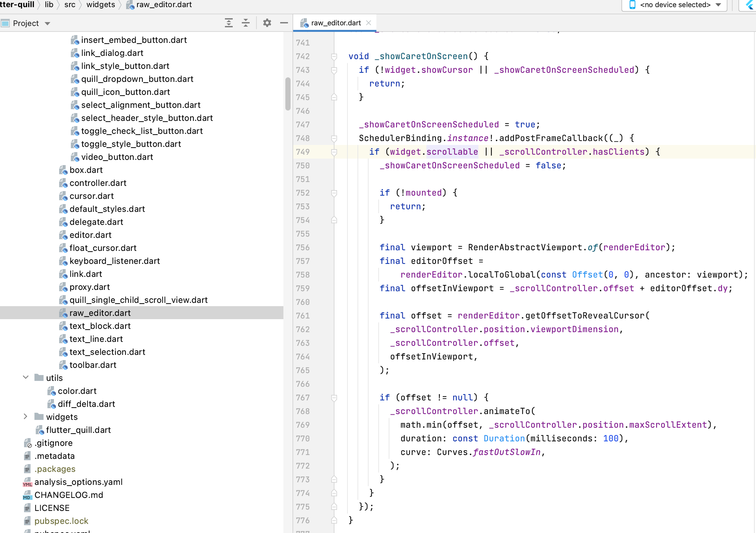Hide the Project tool window
Screen dimensions: 756x533
pos(283,23)
